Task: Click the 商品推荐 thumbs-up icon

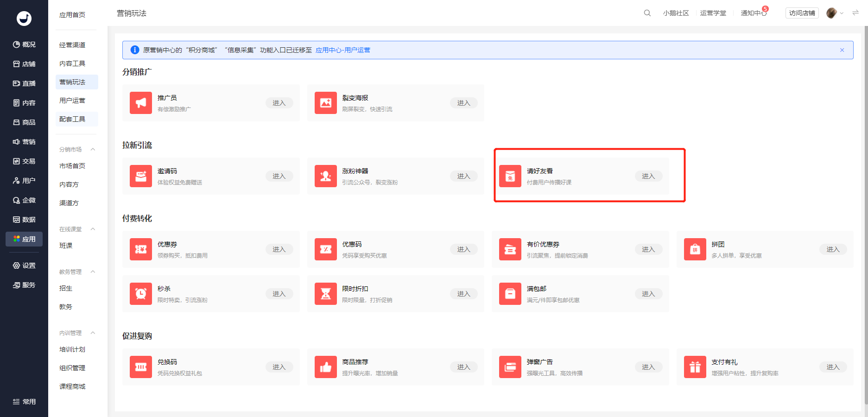Action: 326,367
